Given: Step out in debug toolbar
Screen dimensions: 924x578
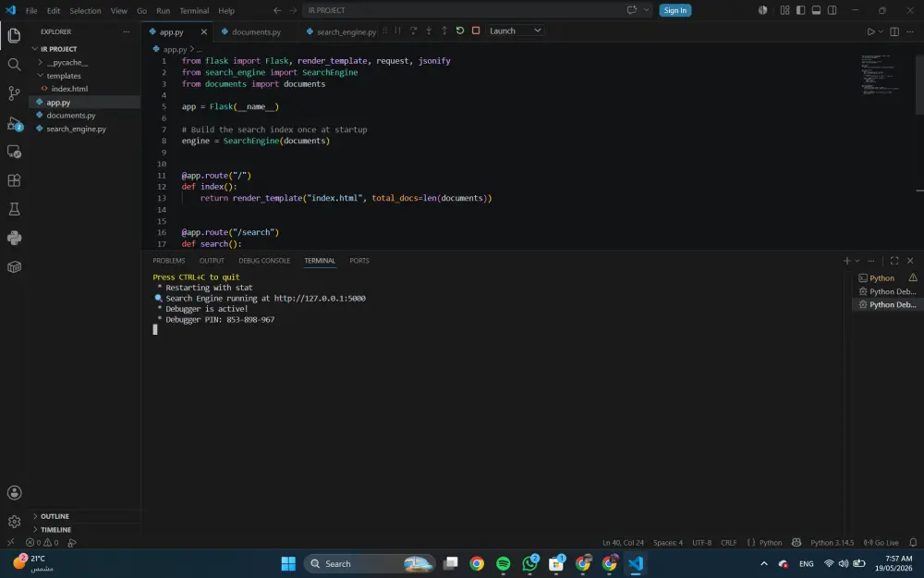Looking at the screenshot, I should [444, 31].
